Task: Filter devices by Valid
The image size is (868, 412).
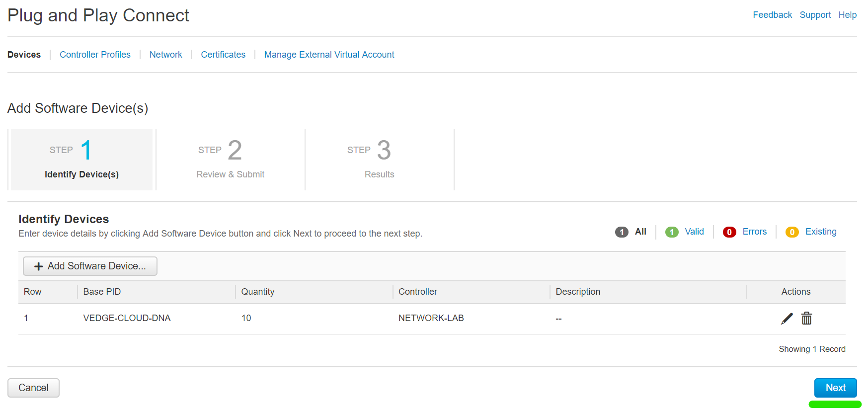Action: point(694,232)
